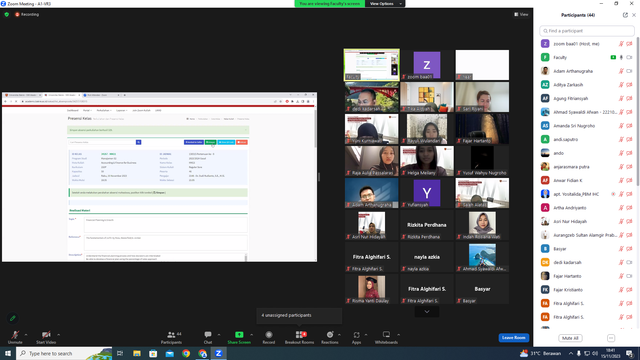
Task: Click the Find a participant search field
Action: (587, 31)
